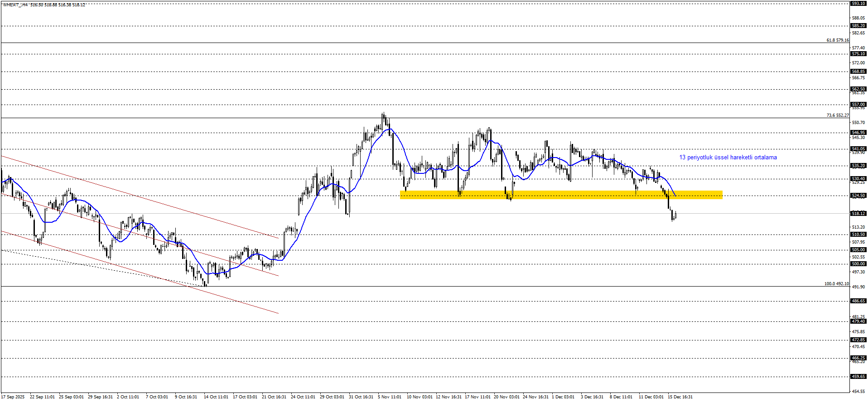Click the 486.65 price level tag
868x402 pixels.
click(x=858, y=301)
